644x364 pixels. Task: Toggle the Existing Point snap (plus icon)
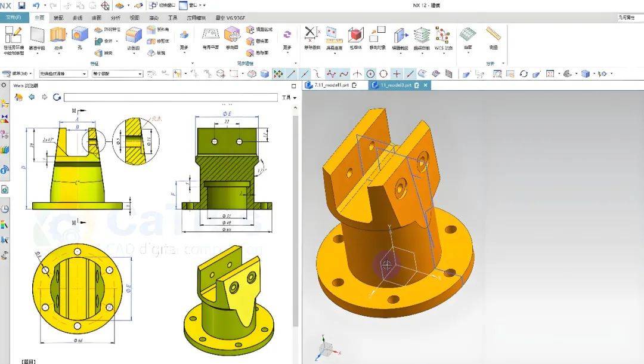click(397, 74)
